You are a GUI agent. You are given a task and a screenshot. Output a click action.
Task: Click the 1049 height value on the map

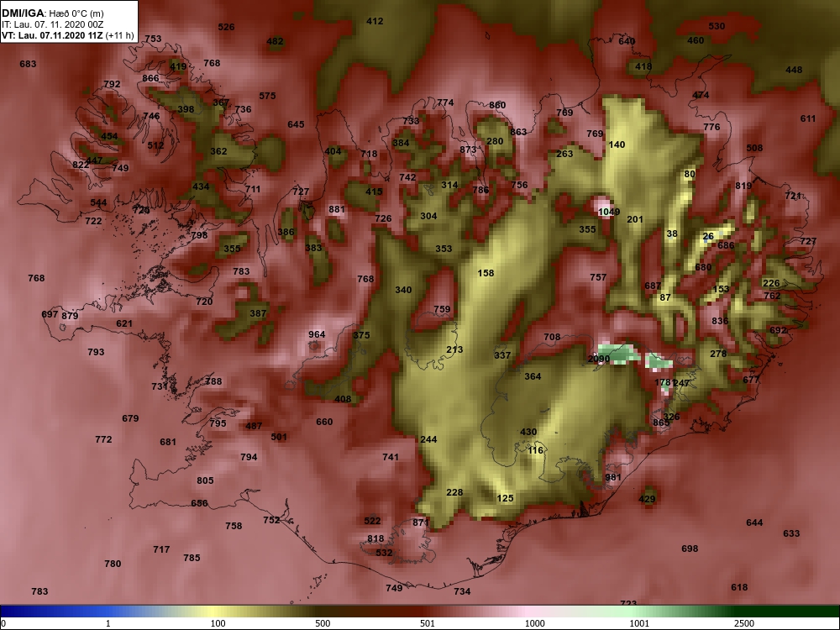point(609,212)
